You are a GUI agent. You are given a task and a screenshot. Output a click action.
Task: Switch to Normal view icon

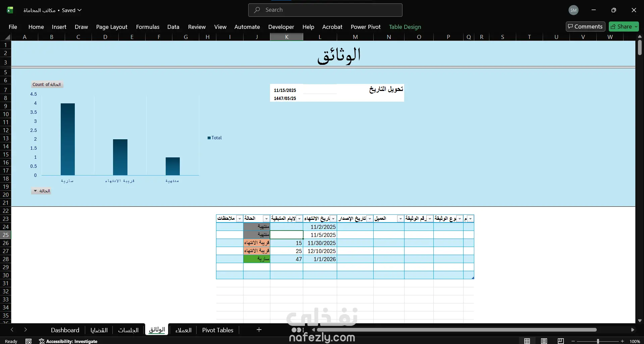click(x=527, y=341)
